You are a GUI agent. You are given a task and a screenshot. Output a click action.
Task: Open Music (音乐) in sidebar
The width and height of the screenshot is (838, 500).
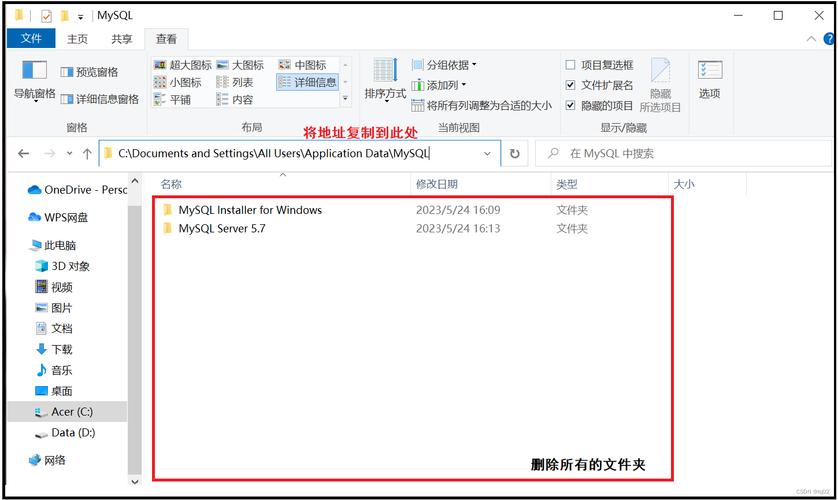53,370
